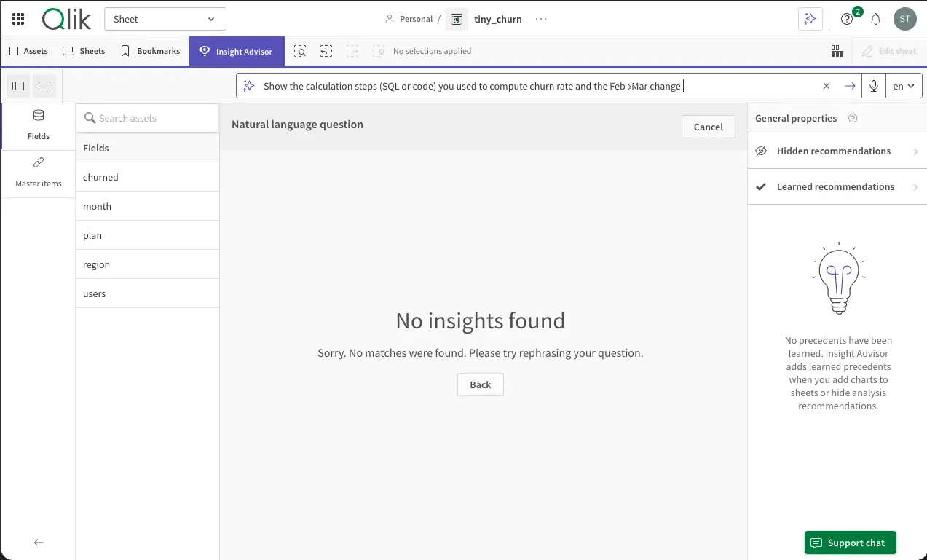
Task: Click the Back button under No insights found
Action: 480,384
